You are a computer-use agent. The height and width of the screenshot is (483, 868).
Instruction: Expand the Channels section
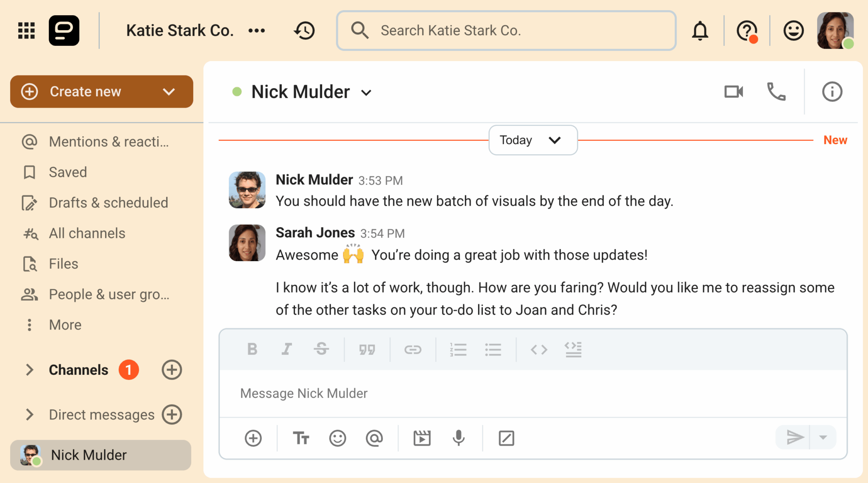click(29, 370)
